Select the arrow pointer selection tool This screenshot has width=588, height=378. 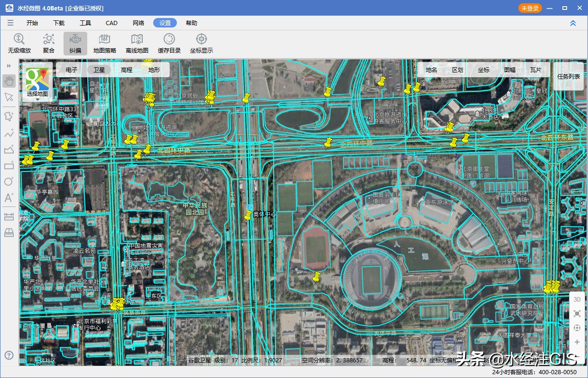(9, 97)
